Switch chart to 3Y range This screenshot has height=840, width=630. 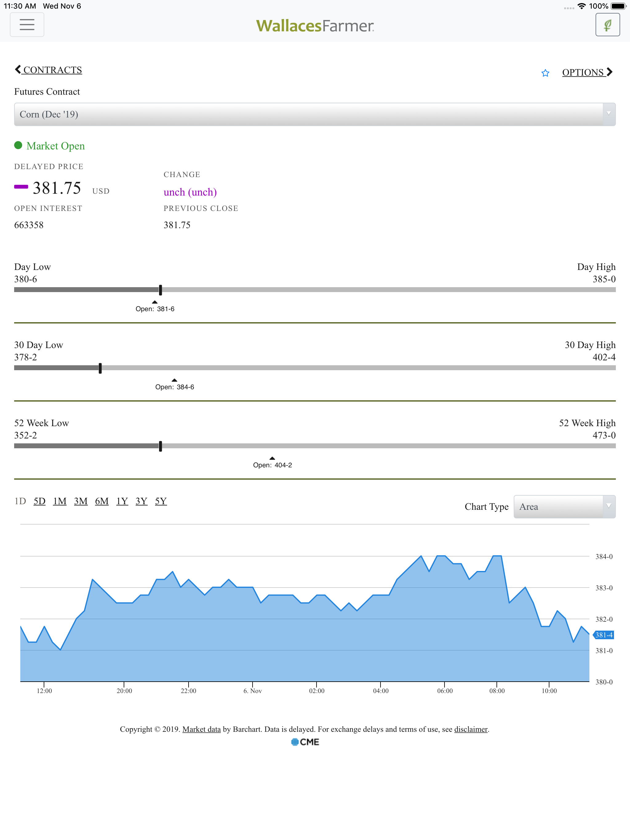[x=142, y=501]
